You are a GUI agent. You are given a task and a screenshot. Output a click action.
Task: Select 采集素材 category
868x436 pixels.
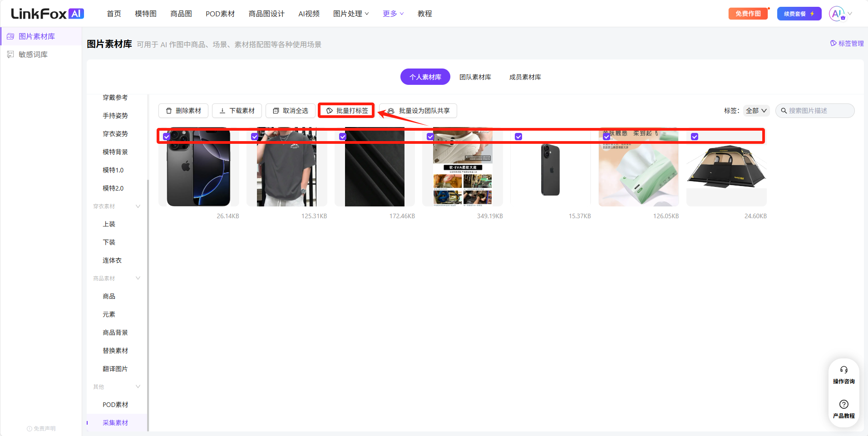pyautogui.click(x=115, y=423)
